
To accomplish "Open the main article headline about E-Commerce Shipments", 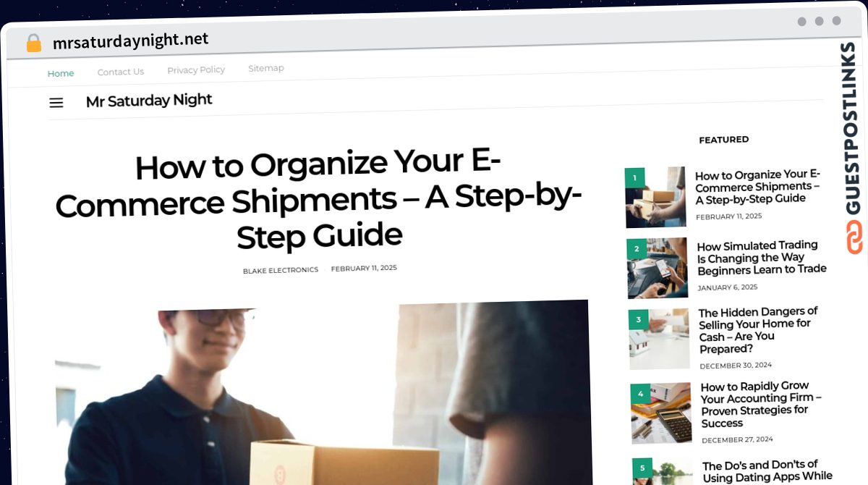I will coord(318,199).
